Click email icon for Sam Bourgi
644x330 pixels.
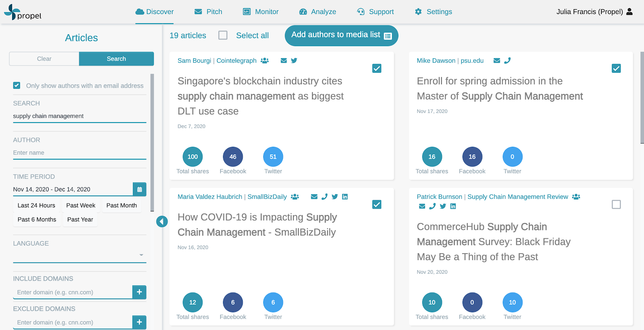pyautogui.click(x=284, y=61)
